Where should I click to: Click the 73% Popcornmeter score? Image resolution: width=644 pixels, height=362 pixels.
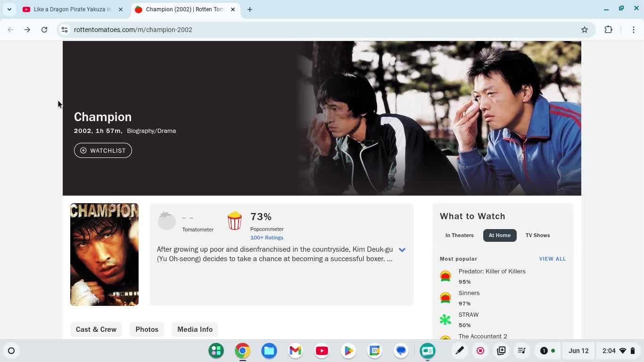(261, 217)
